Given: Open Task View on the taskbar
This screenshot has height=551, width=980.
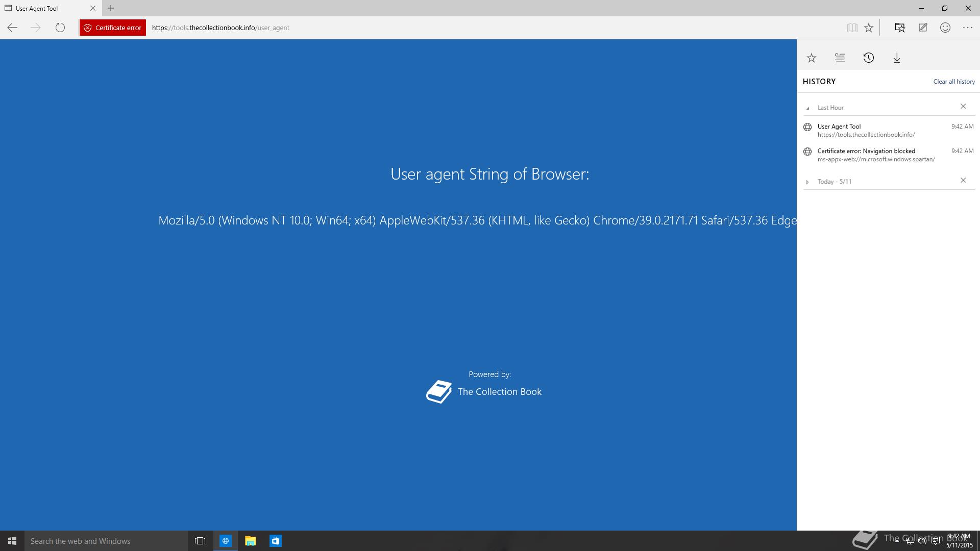Looking at the screenshot, I should 200,541.
